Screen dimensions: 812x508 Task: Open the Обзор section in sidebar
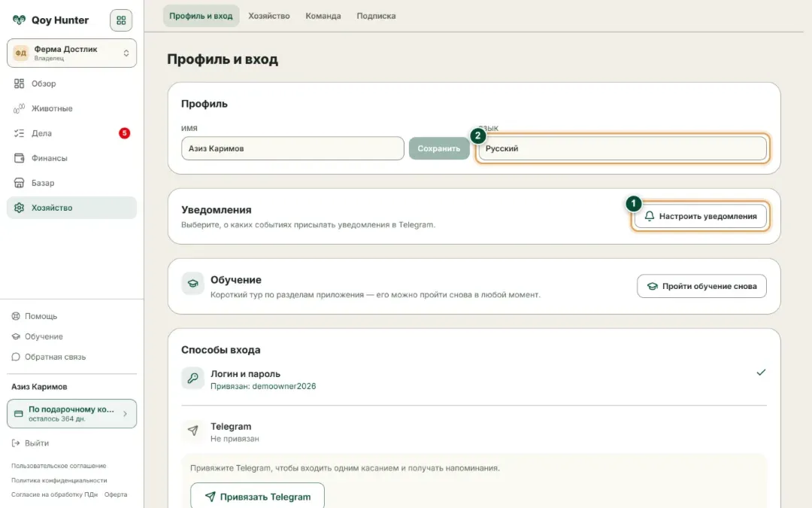tap(71, 84)
